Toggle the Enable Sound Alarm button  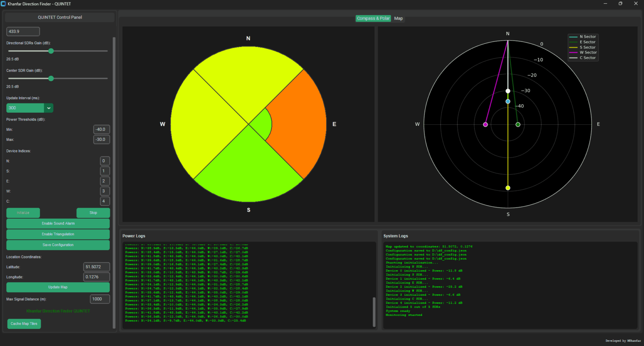pyautogui.click(x=58, y=224)
